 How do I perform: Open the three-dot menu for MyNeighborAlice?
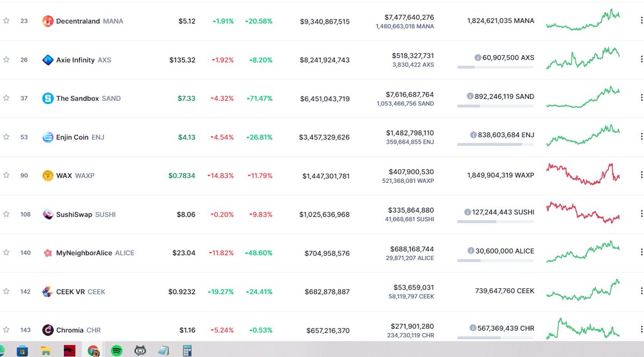[641, 252]
